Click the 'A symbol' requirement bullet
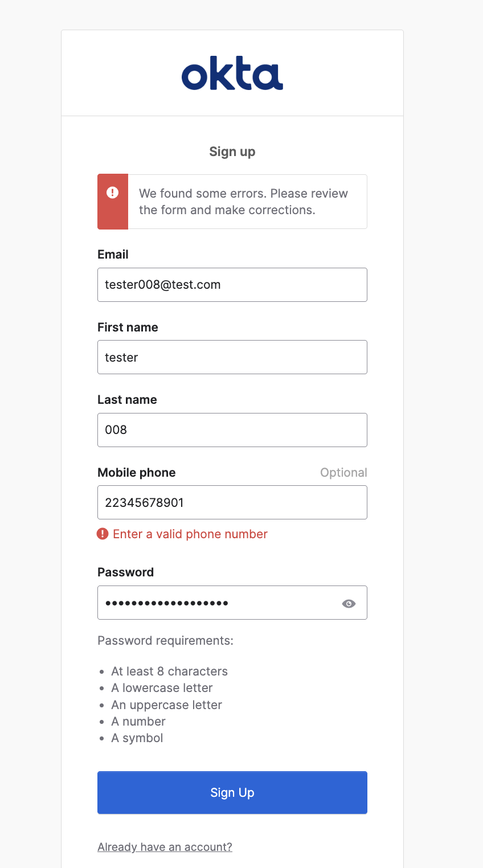The image size is (483, 868). coord(137,738)
